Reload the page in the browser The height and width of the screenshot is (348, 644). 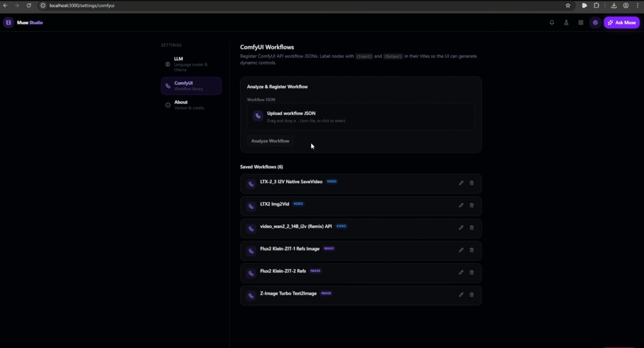[29, 6]
